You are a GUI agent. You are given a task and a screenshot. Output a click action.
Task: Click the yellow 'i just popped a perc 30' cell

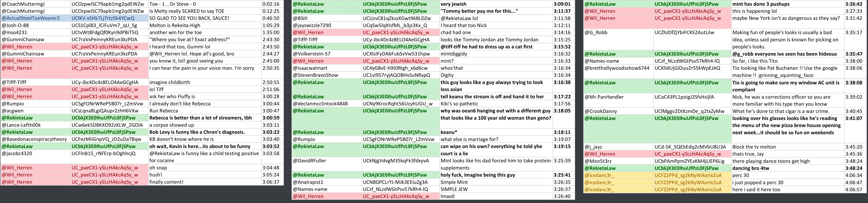coord(788,182)
